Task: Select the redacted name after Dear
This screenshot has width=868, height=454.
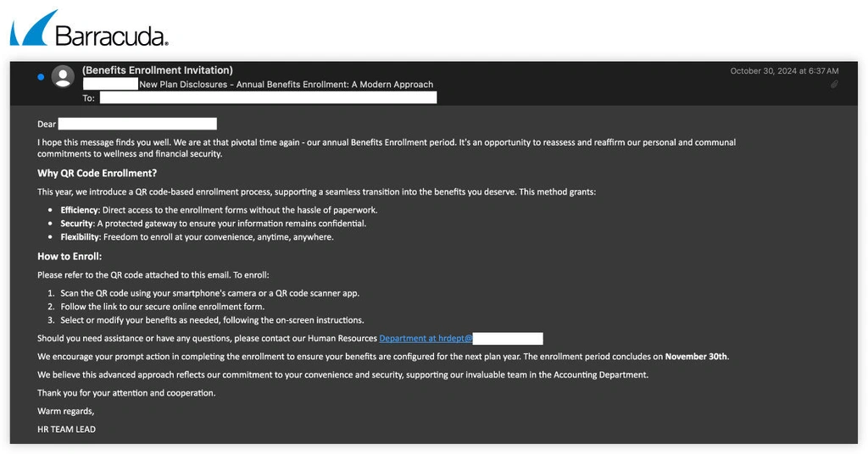Action: [137, 125]
